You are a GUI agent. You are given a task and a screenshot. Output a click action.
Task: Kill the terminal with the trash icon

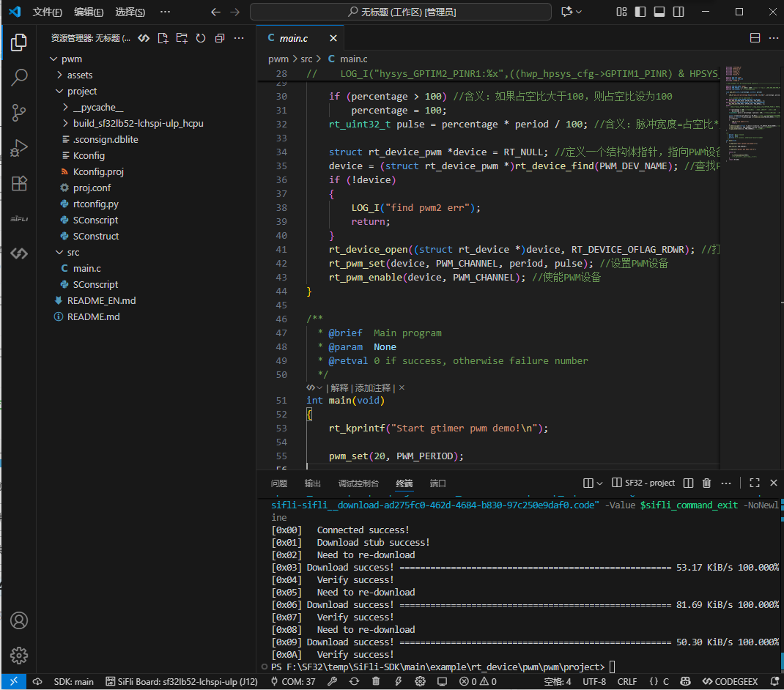[x=706, y=483]
